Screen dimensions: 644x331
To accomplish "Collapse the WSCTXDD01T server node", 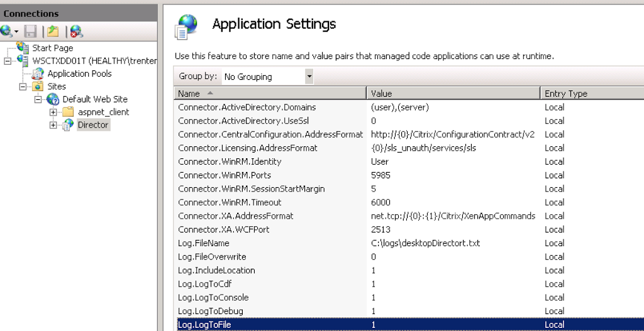I will [8, 61].
